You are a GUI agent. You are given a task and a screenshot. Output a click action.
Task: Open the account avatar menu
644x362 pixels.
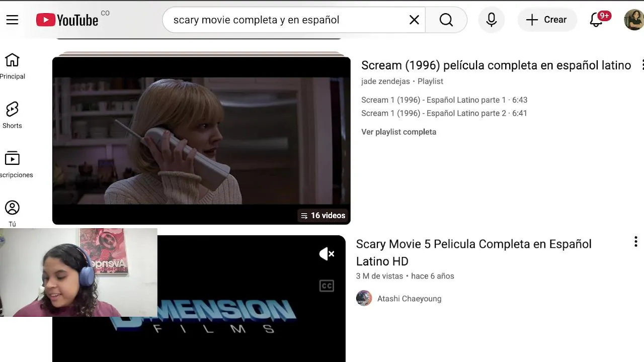click(634, 20)
